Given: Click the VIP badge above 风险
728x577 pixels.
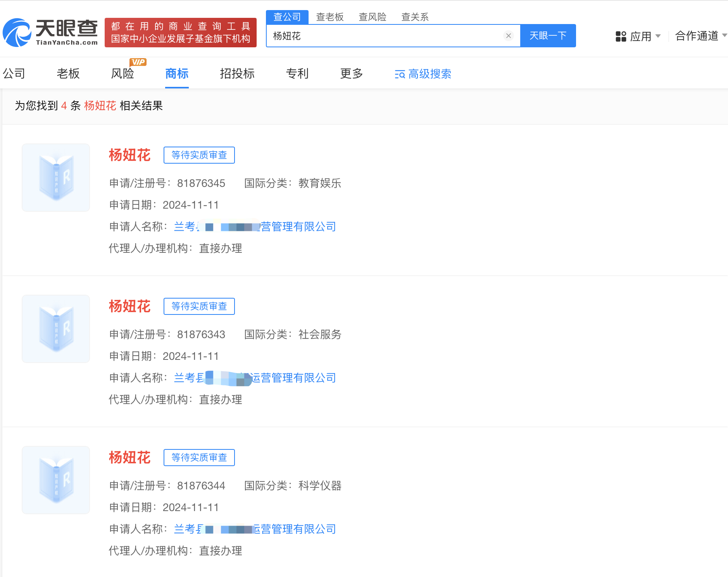Looking at the screenshot, I should click(x=138, y=62).
